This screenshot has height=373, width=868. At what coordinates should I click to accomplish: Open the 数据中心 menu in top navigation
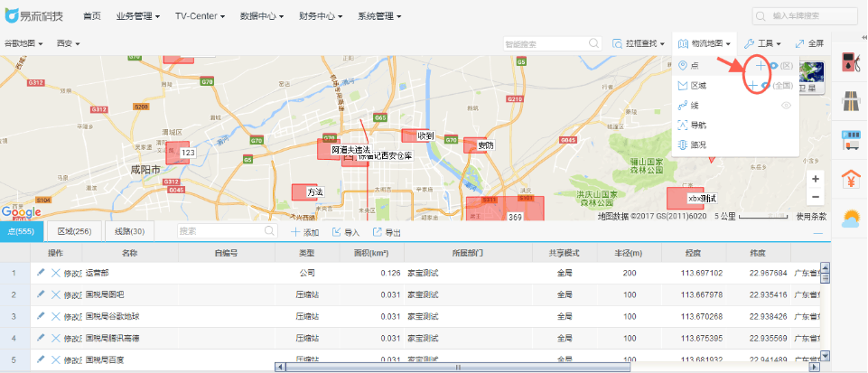tap(262, 16)
